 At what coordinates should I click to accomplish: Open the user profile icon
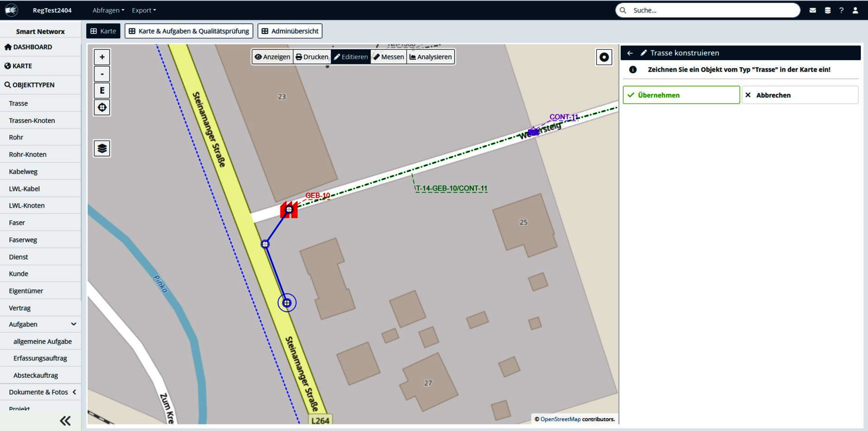[855, 10]
